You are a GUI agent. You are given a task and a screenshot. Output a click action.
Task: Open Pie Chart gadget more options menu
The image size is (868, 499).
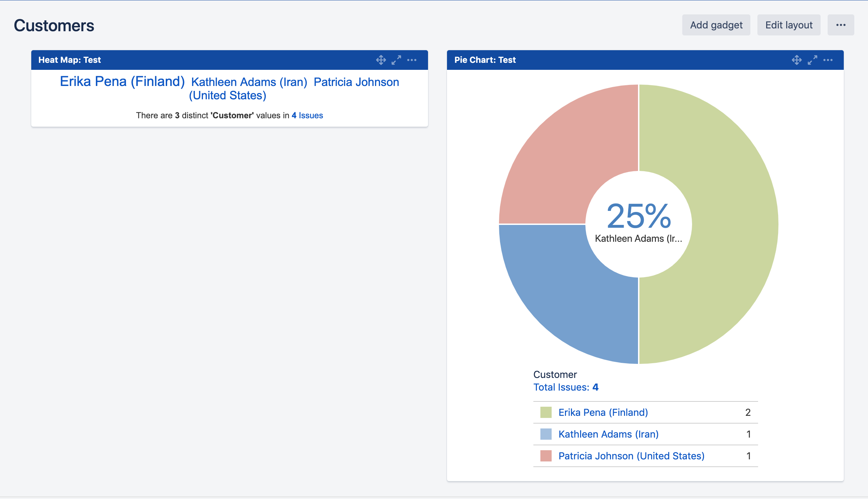point(828,60)
